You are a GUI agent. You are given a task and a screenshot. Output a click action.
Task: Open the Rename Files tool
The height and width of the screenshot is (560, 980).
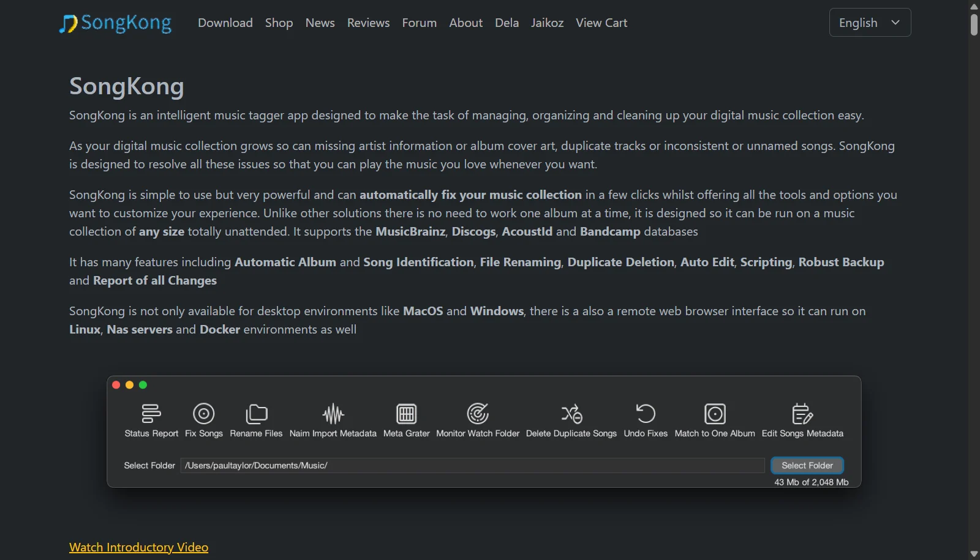[256, 414]
